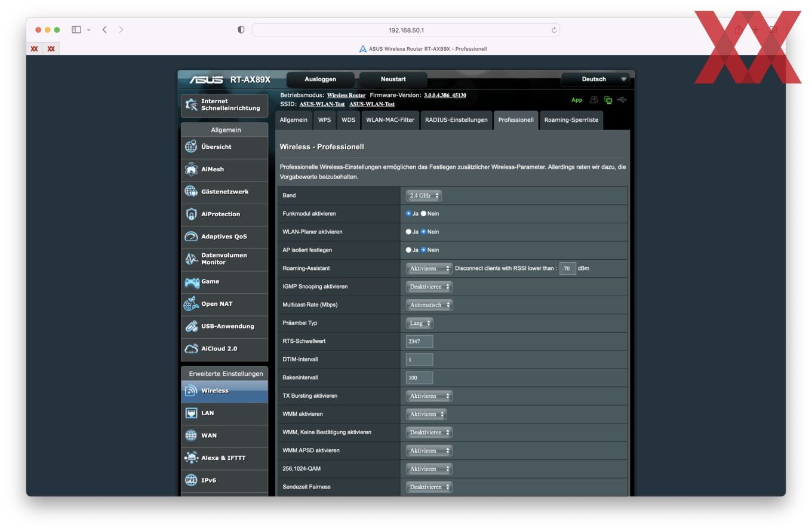The image size is (812, 531).
Task: Toggle Safari sidebar button
Action: coord(76,29)
